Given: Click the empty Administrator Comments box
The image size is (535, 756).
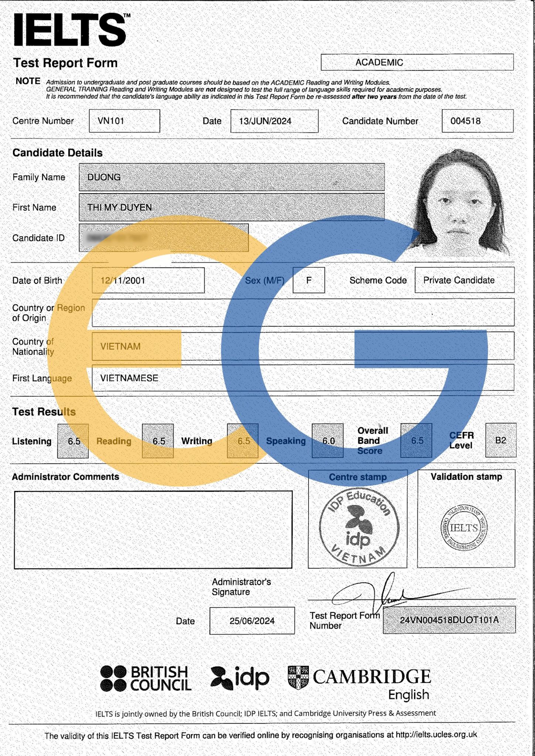Looking at the screenshot, I should [x=153, y=529].
